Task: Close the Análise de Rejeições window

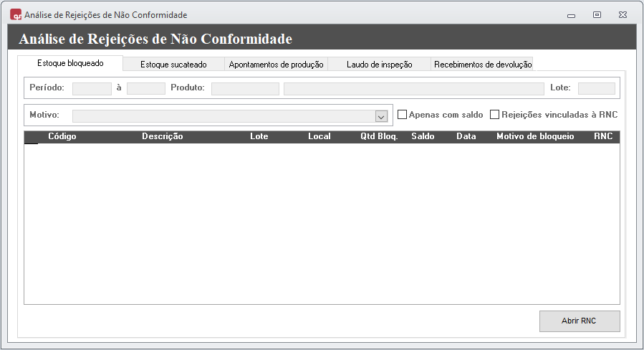Action: tap(623, 14)
